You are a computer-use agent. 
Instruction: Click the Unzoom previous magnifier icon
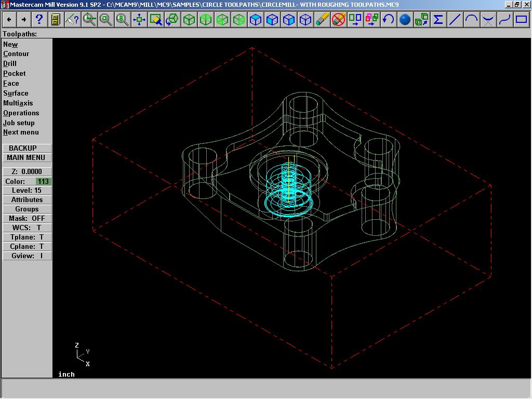pyautogui.click(x=89, y=20)
